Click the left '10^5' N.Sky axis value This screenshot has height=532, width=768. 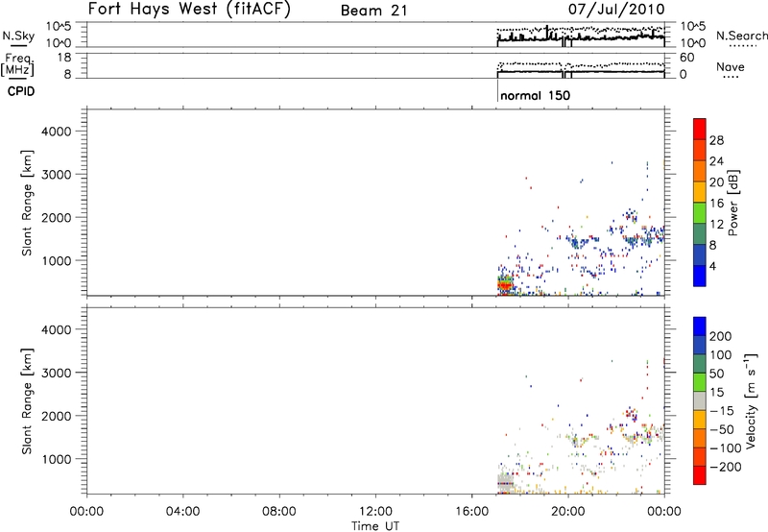tap(59, 27)
